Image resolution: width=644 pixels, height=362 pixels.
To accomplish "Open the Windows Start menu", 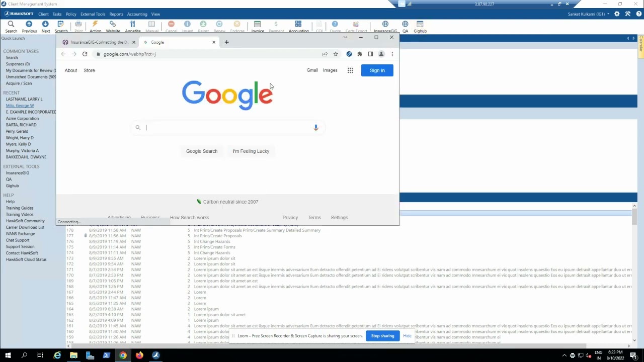I will [x=8, y=355].
